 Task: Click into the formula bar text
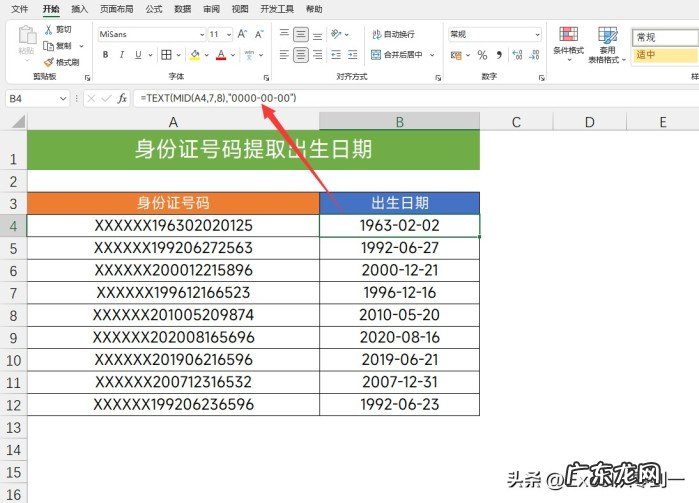click(x=218, y=98)
